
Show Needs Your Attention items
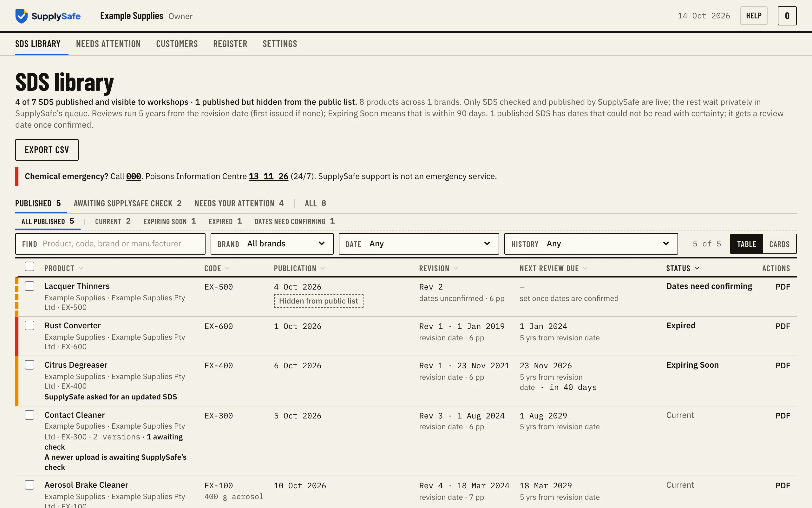[239, 203]
